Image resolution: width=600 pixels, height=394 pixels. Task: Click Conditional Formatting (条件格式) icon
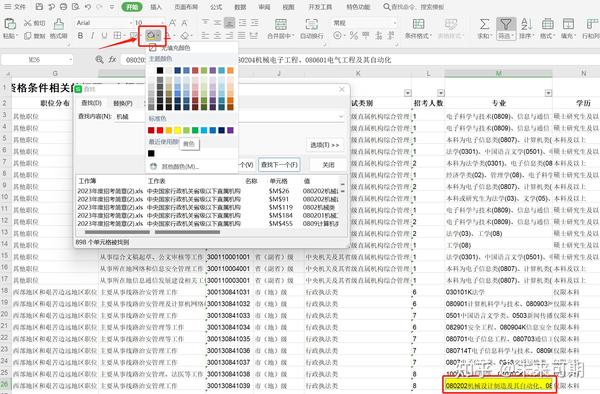click(x=418, y=24)
